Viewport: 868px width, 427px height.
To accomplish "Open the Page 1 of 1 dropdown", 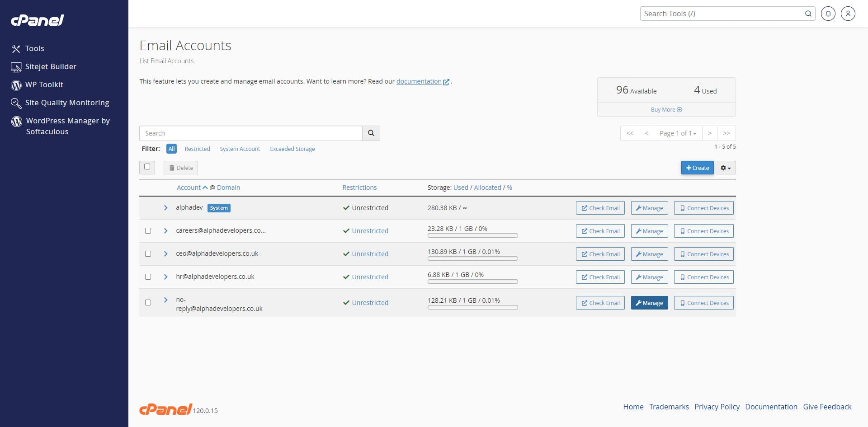I will click(678, 133).
